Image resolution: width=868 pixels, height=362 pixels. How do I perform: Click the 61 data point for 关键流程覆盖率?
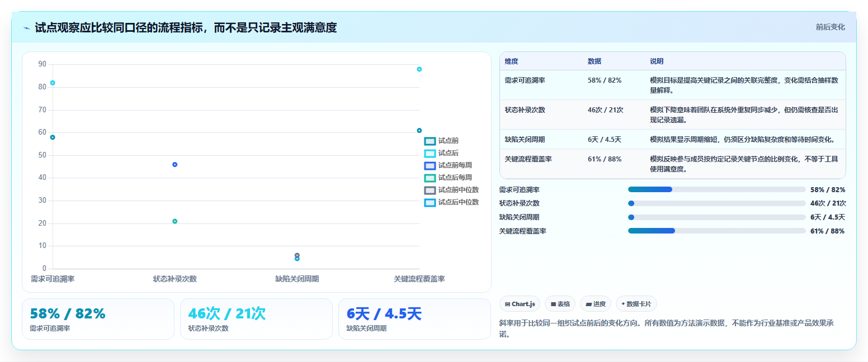click(x=419, y=131)
